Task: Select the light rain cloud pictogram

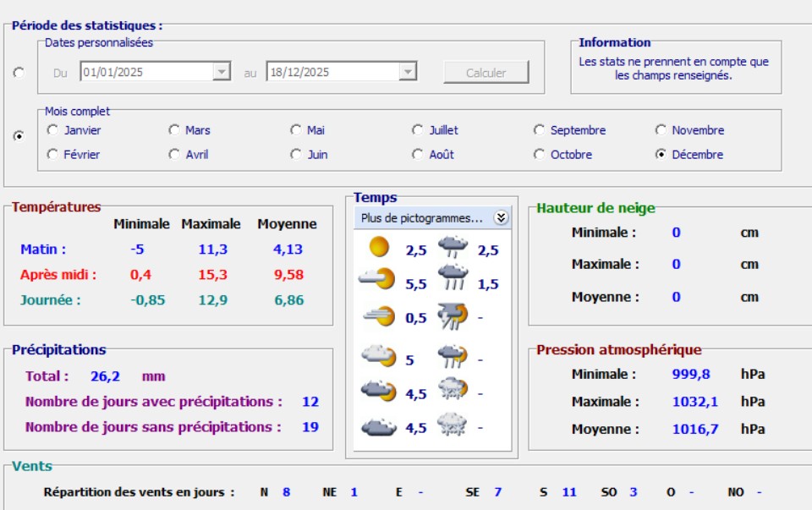Action: (x=453, y=248)
